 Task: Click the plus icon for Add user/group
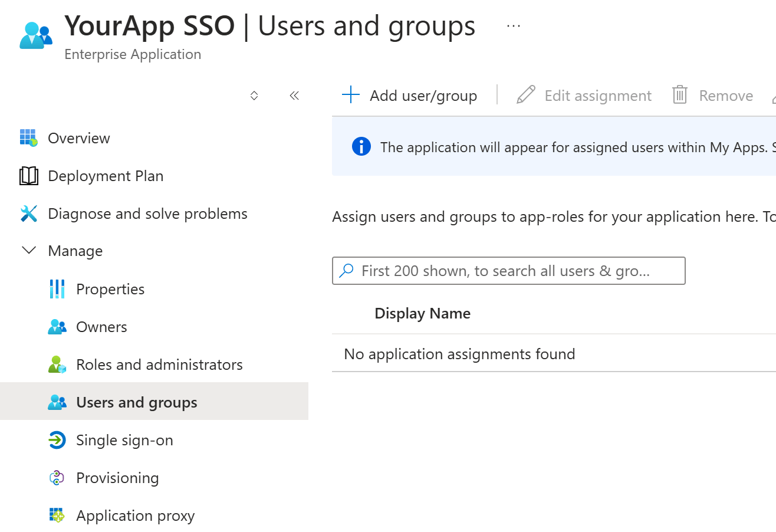click(x=351, y=95)
